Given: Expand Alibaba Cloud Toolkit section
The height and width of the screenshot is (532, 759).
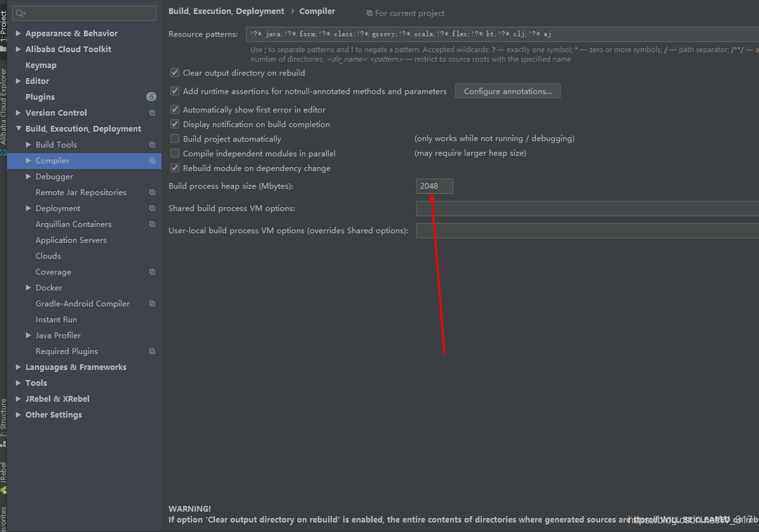Looking at the screenshot, I should pyautogui.click(x=18, y=50).
